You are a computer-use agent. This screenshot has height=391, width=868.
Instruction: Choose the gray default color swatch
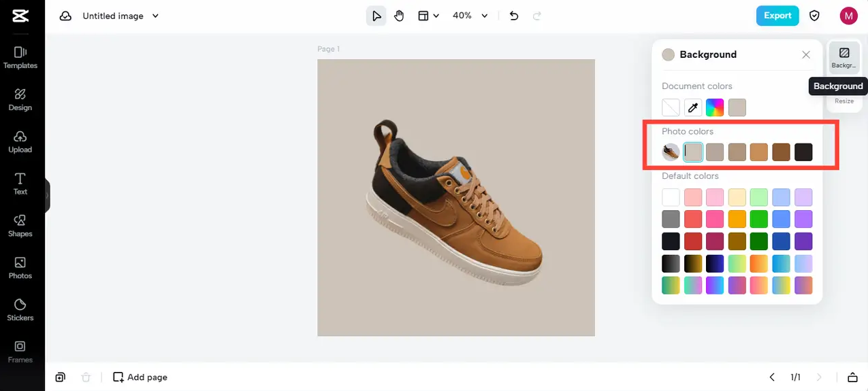tap(671, 219)
